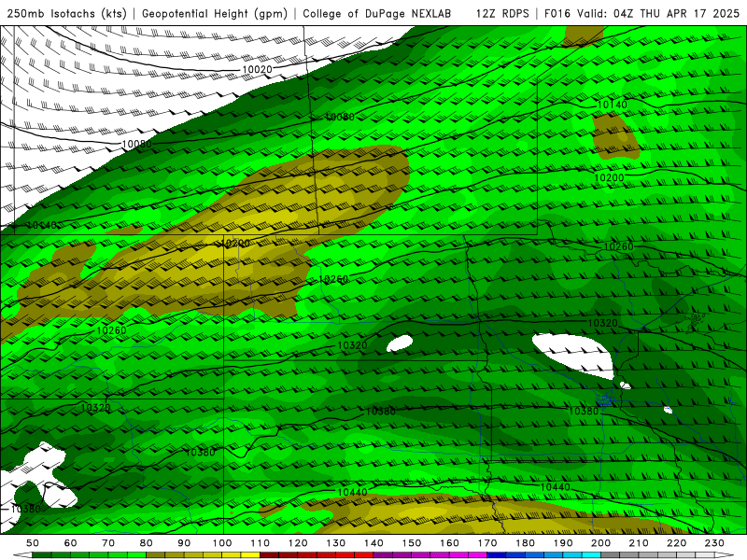Image resolution: width=747 pixels, height=560 pixels.
Task: Click the '250mb Isotachs (kts)' title text
Action: [67, 14]
